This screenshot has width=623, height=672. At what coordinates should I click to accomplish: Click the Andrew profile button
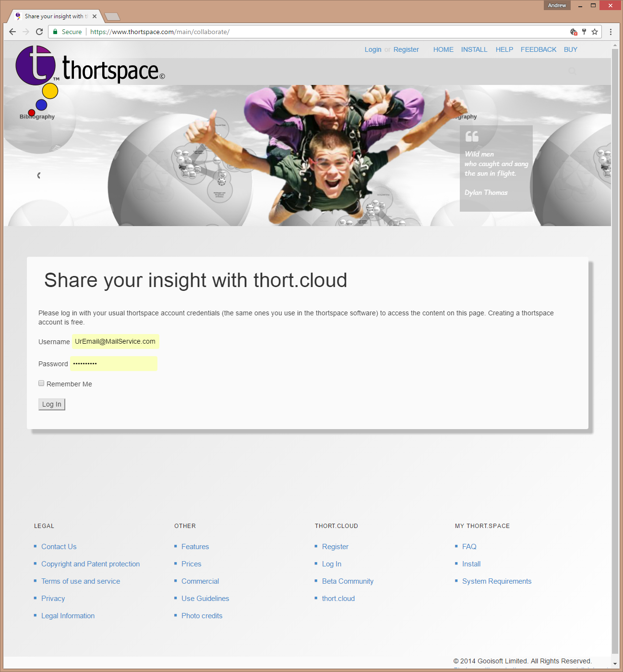(x=557, y=5)
